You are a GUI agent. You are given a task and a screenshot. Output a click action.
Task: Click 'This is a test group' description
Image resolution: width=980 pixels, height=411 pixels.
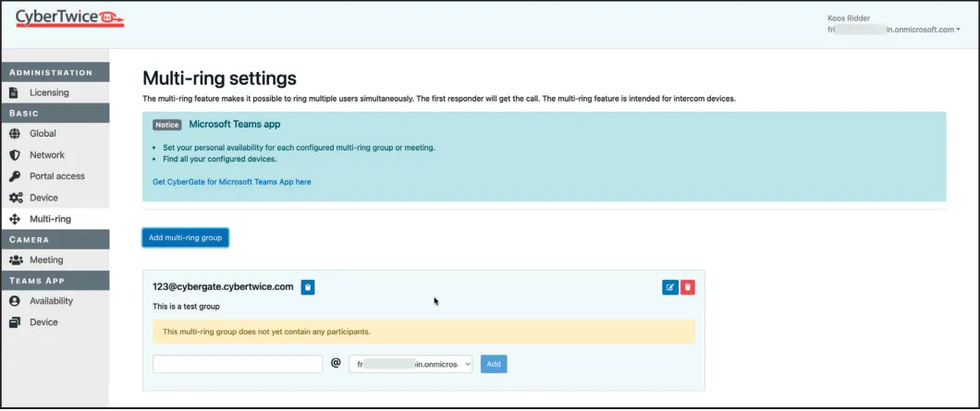[x=186, y=307]
